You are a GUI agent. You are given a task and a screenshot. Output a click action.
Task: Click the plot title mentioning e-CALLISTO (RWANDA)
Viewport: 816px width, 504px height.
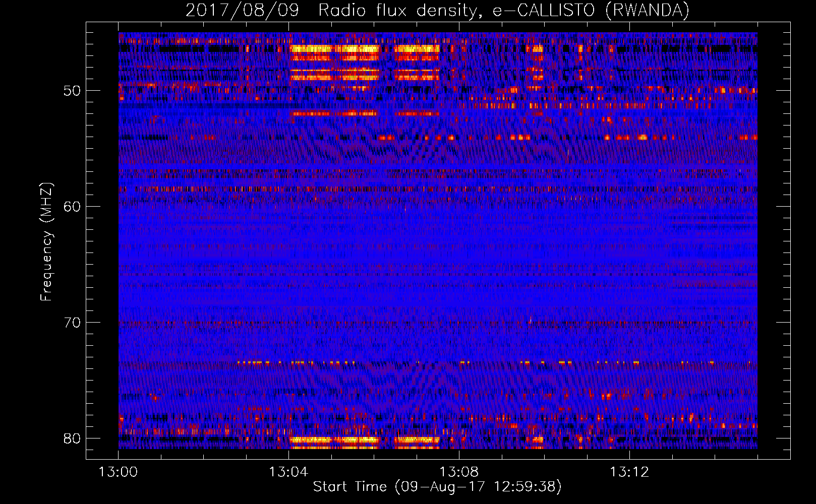click(x=437, y=10)
